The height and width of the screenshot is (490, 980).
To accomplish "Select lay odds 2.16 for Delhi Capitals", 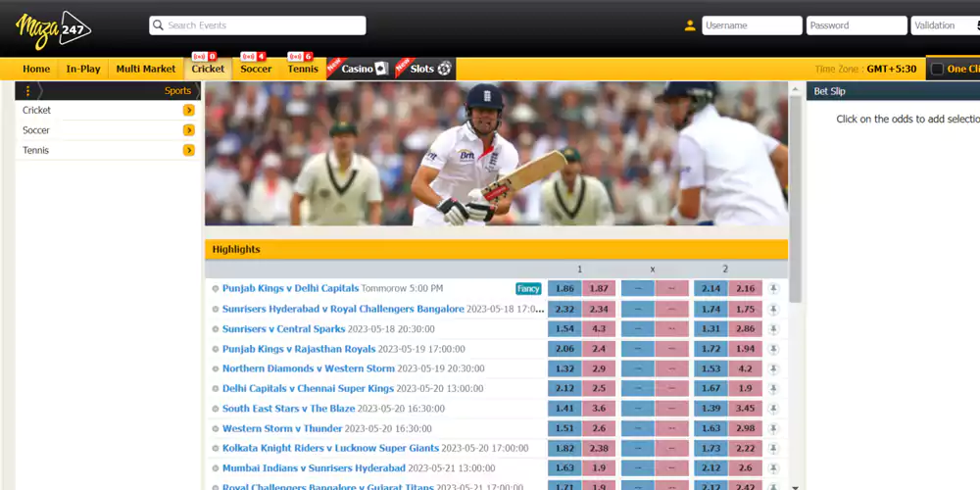I will pyautogui.click(x=745, y=289).
